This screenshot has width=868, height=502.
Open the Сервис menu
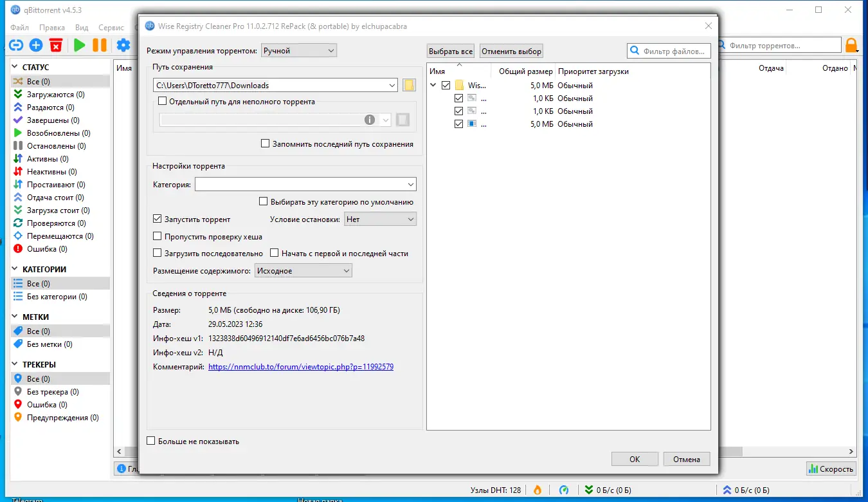coord(111,28)
